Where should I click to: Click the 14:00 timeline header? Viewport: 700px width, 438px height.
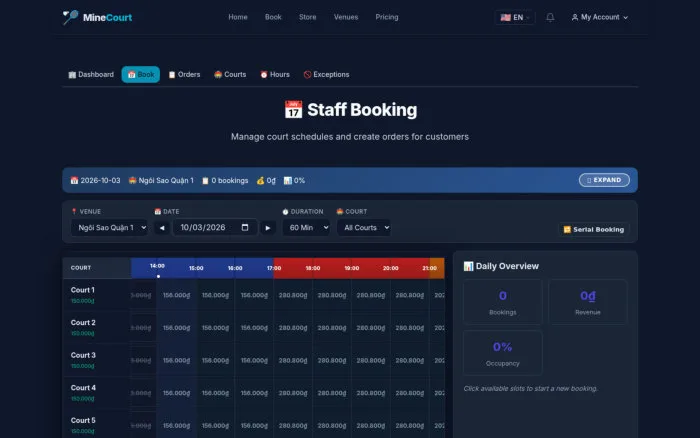pyautogui.click(x=157, y=266)
